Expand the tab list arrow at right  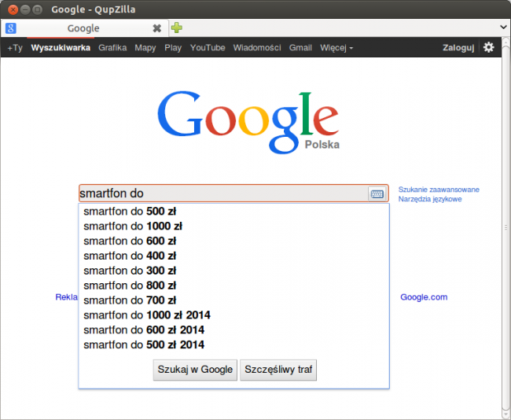[503, 28]
